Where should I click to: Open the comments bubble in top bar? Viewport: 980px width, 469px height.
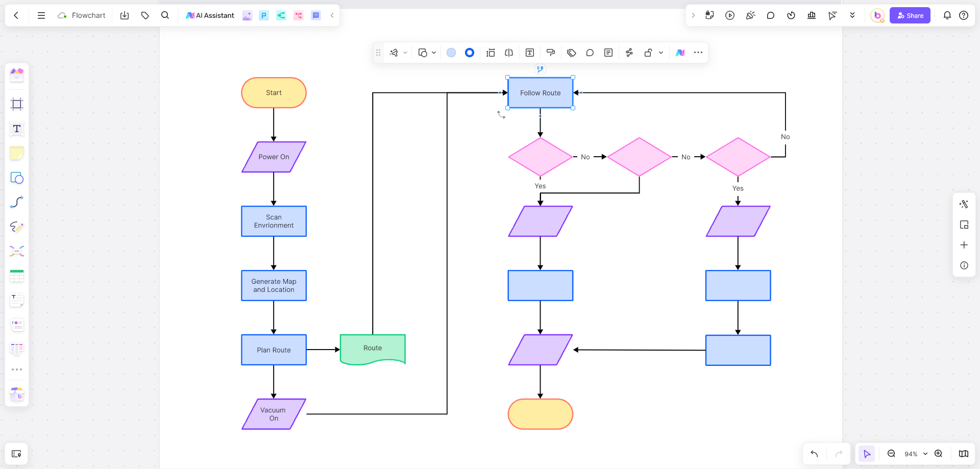[x=771, y=15]
